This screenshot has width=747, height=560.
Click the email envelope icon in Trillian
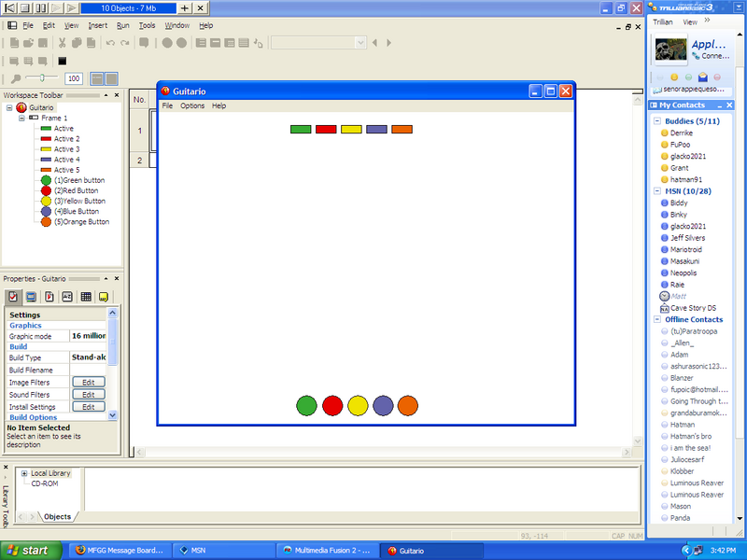tap(702, 77)
